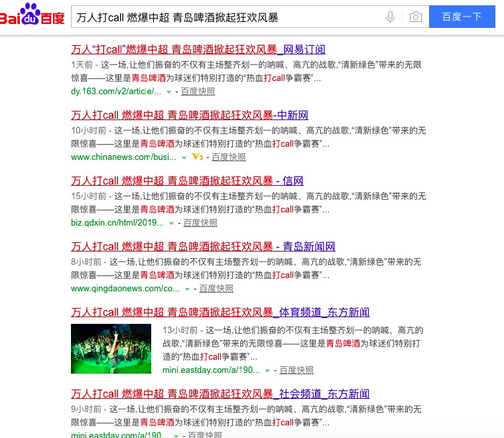Open 百度快照 for the qingdaonews.com result
Screen dimensions: 504x438
[x=216, y=289]
